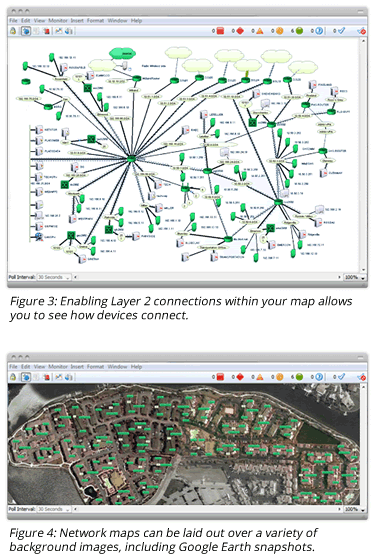Click the blue question-mark unknown-status icon in the top toolbar
Viewport: 375px width, 559px height.
point(319,31)
